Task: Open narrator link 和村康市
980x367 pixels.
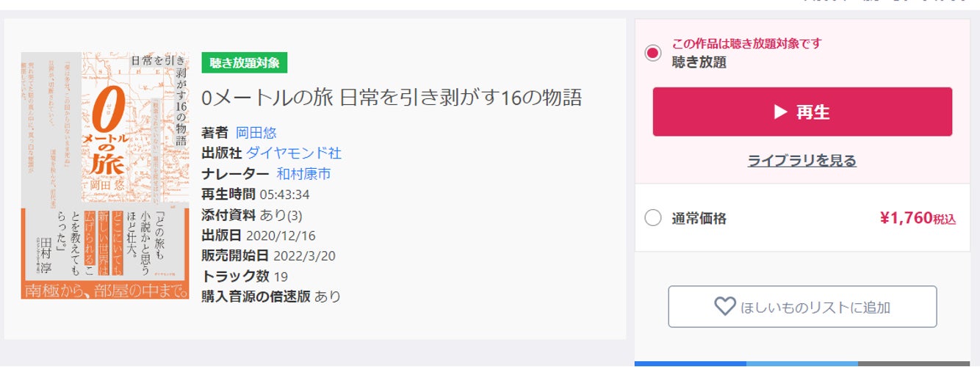Action: click(x=303, y=174)
